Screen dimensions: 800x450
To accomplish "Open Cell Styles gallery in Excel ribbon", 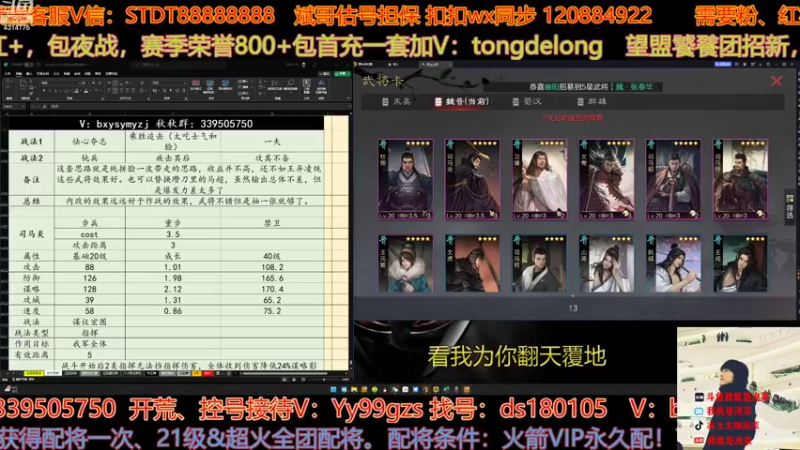I will click(226, 85).
